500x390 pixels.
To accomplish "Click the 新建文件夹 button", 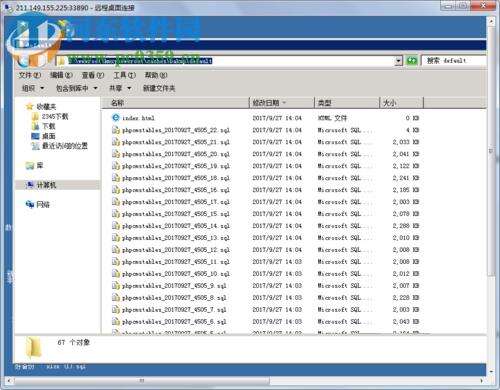I will pos(159,88).
